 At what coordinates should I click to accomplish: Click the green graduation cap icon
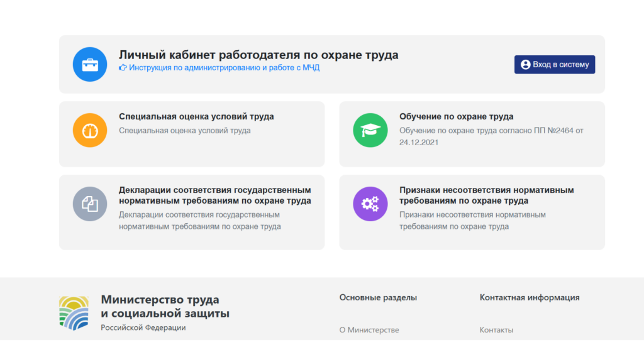[370, 130]
